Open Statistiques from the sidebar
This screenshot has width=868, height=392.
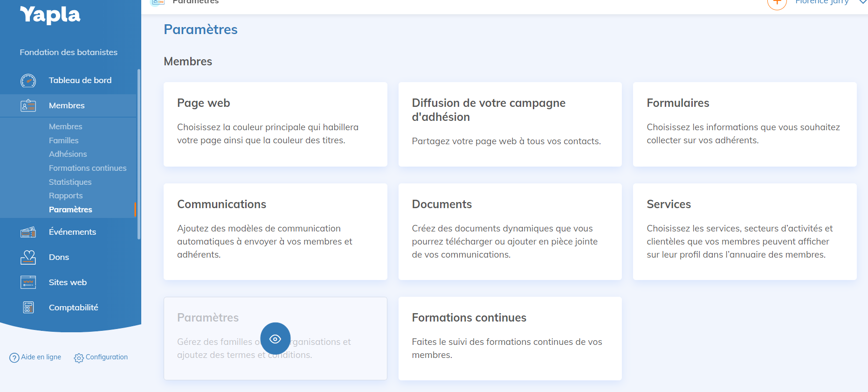click(x=70, y=182)
